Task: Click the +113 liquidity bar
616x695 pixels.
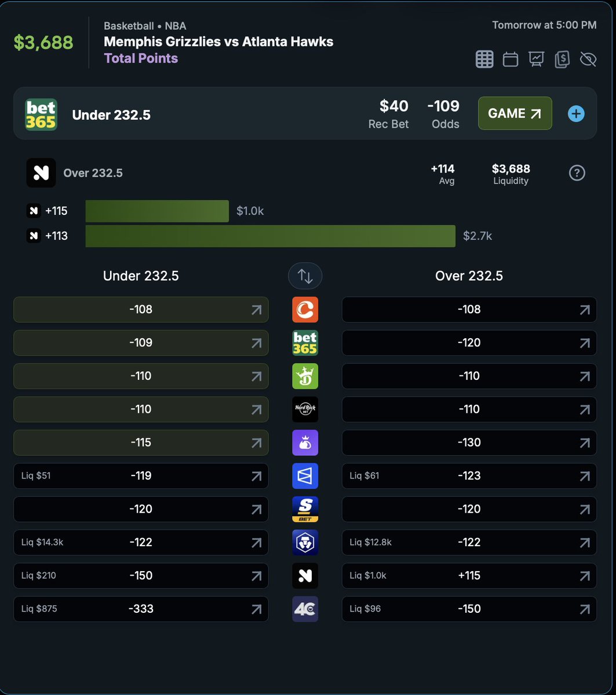Action: [x=271, y=236]
